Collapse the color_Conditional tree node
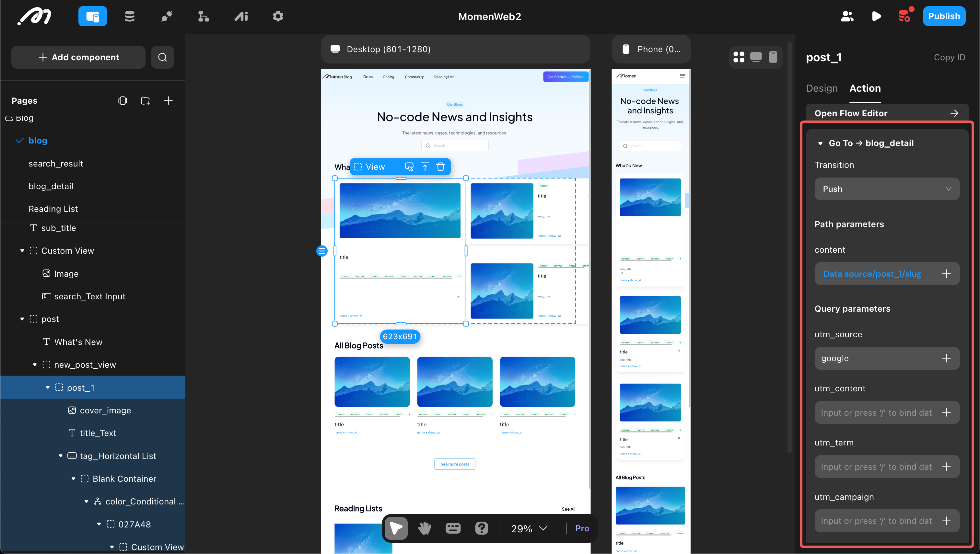Image resolution: width=980 pixels, height=554 pixels. coord(87,502)
